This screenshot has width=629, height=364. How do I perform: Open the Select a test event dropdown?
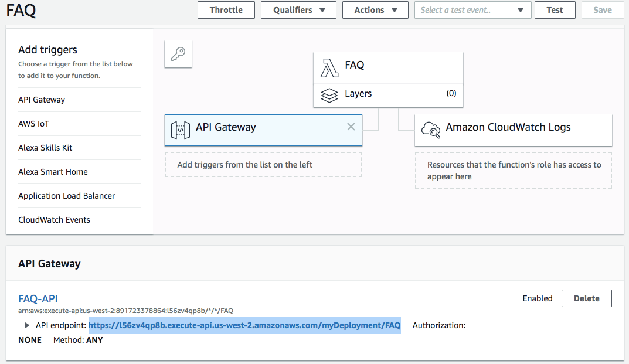pos(472,10)
